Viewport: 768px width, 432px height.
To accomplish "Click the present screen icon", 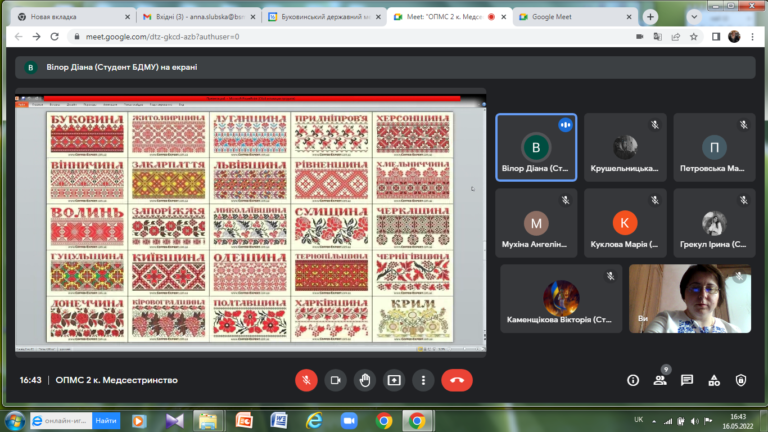I will [394, 380].
